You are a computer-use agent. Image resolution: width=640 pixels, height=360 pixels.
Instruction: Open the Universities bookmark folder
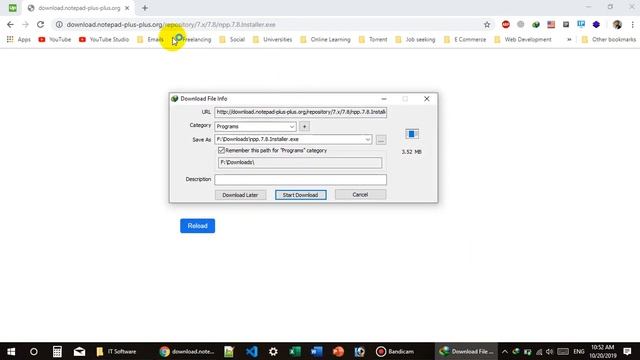click(273, 40)
